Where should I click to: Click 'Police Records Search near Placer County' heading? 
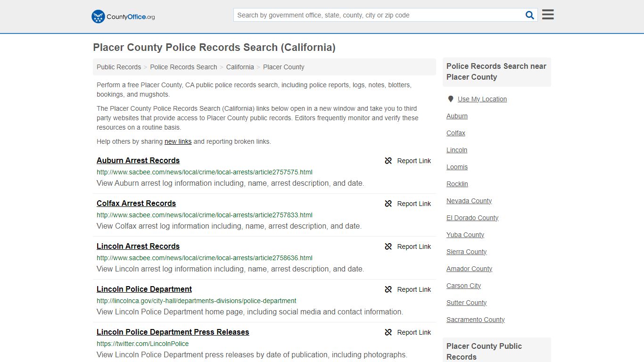(496, 72)
